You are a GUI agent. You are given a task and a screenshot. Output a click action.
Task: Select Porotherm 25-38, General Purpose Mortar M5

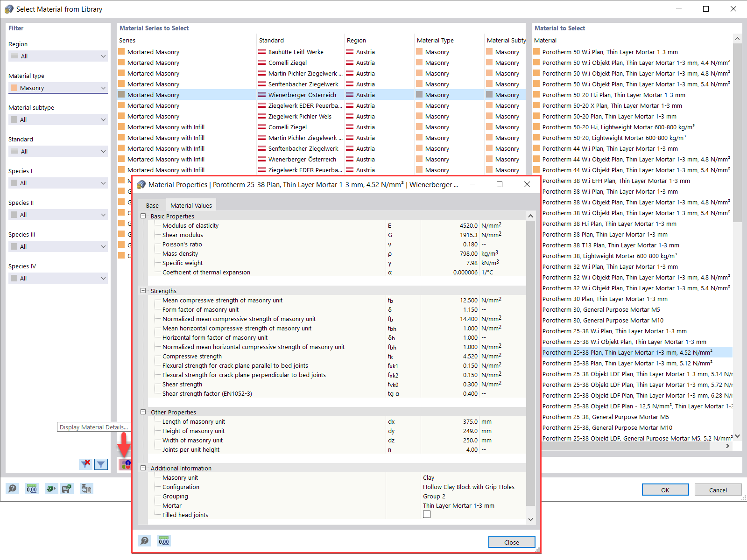coord(633,417)
